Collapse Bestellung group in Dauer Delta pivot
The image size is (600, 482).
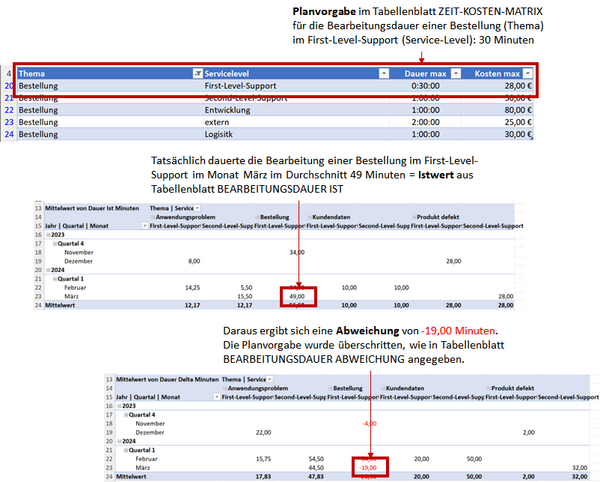[330, 388]
